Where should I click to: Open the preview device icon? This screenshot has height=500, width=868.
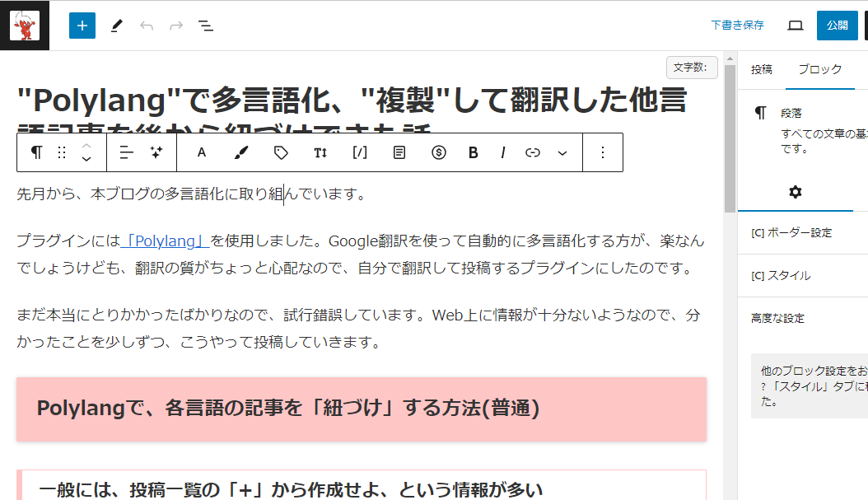(796, 26)
